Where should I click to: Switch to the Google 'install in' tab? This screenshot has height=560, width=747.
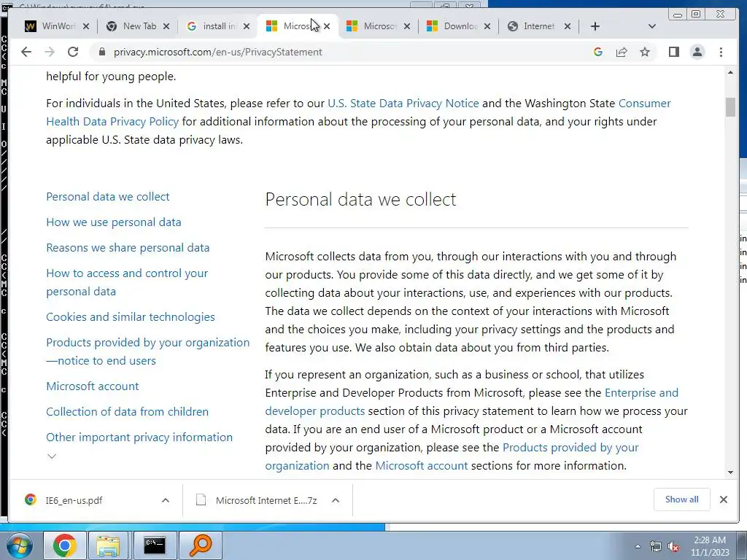212,26
